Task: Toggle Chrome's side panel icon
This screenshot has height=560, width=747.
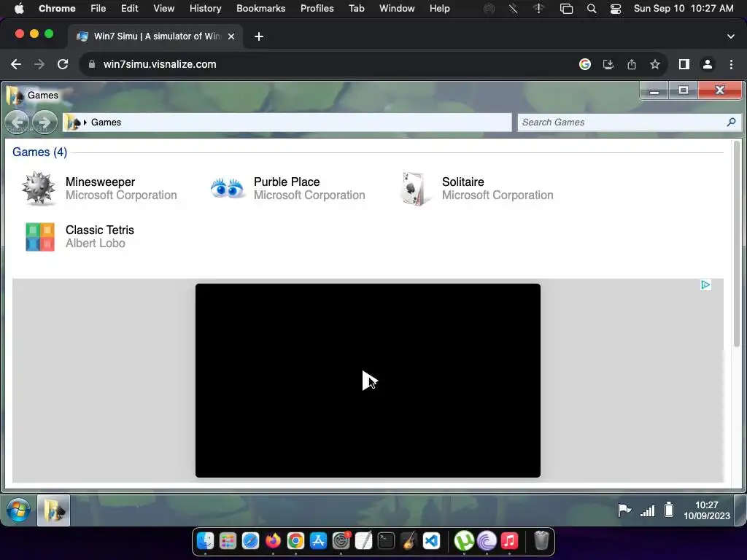Action: click(x=684, y=64)
